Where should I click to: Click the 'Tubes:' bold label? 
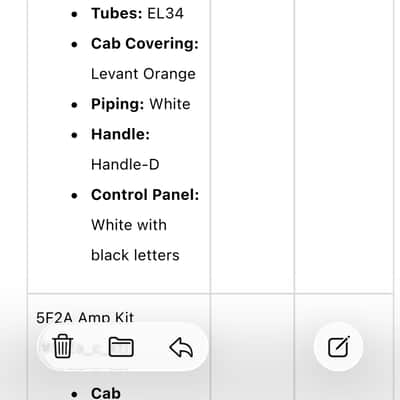[117, 14]
